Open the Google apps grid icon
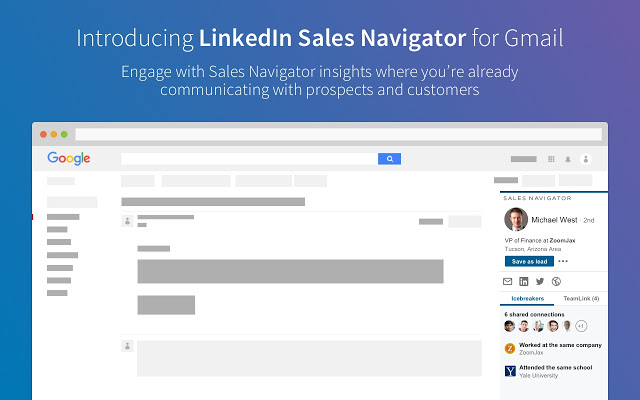Screen dimensions: 640x400 (x=551, y=159)
